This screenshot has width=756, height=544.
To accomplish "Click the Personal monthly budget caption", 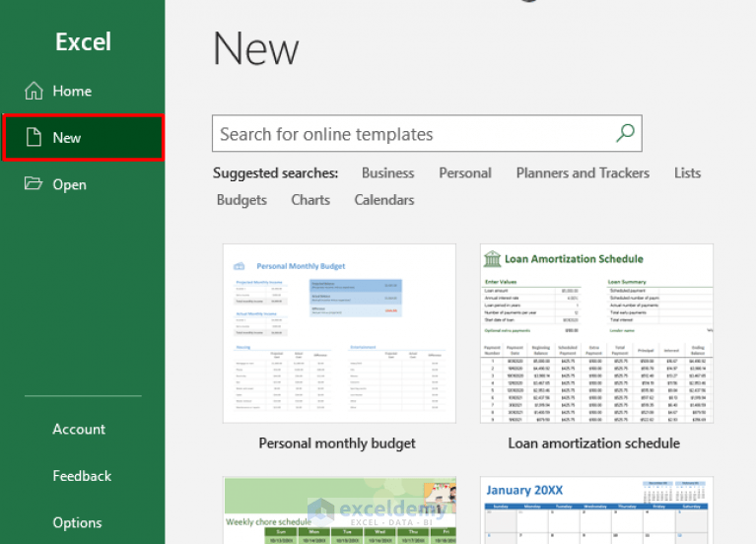I will coord(337,443).
